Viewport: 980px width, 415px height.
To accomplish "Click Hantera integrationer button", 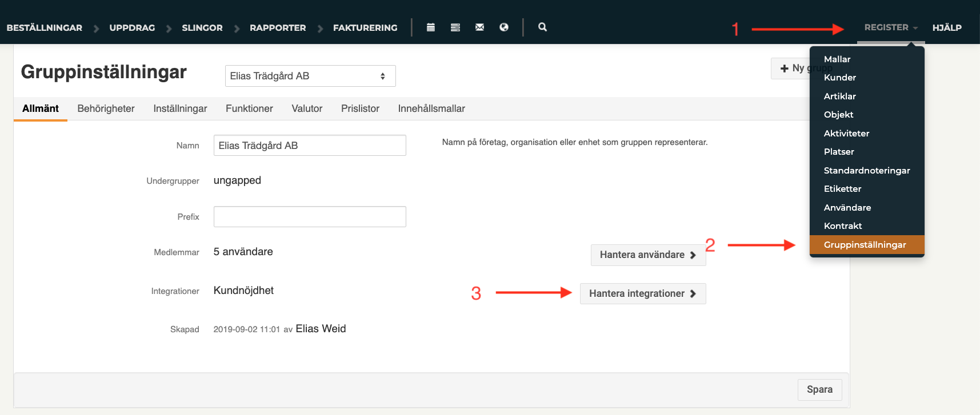I will tap(643, 294).
